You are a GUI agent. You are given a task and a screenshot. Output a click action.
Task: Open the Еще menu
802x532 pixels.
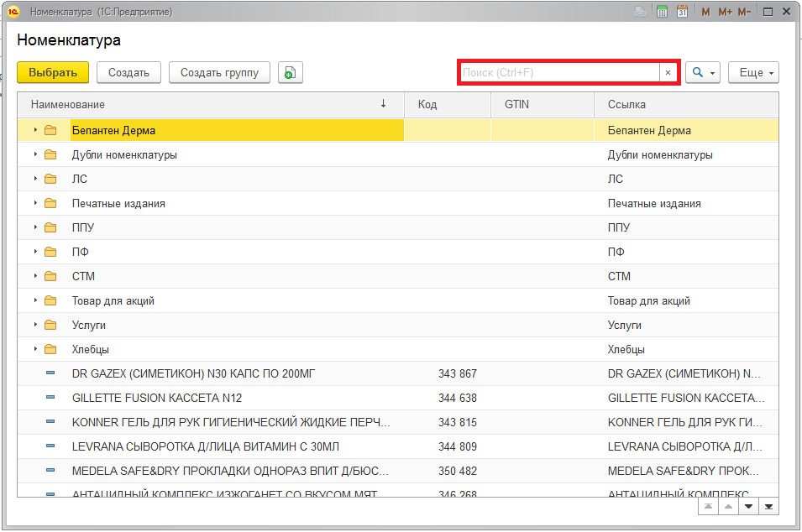click(x=753, y=73)
